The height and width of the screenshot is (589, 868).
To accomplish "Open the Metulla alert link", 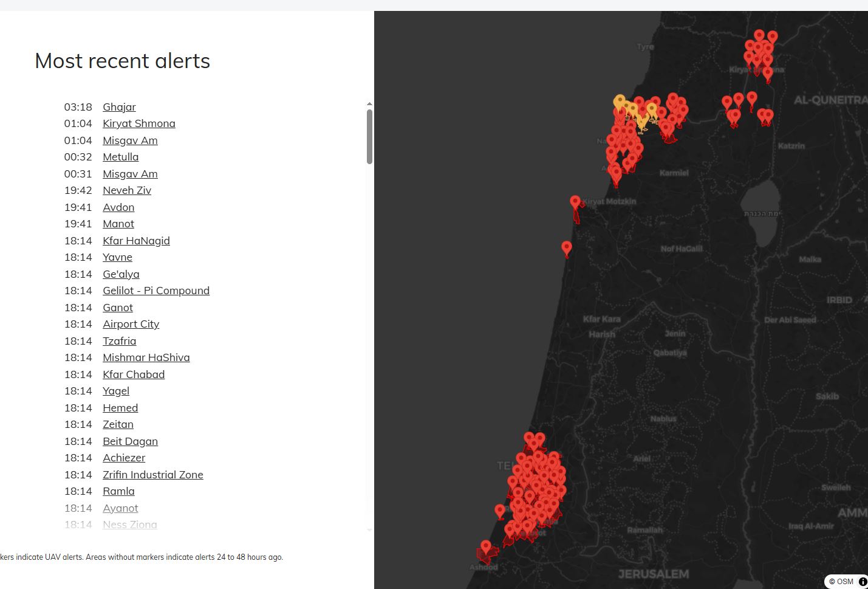I will tap(120, 157).
